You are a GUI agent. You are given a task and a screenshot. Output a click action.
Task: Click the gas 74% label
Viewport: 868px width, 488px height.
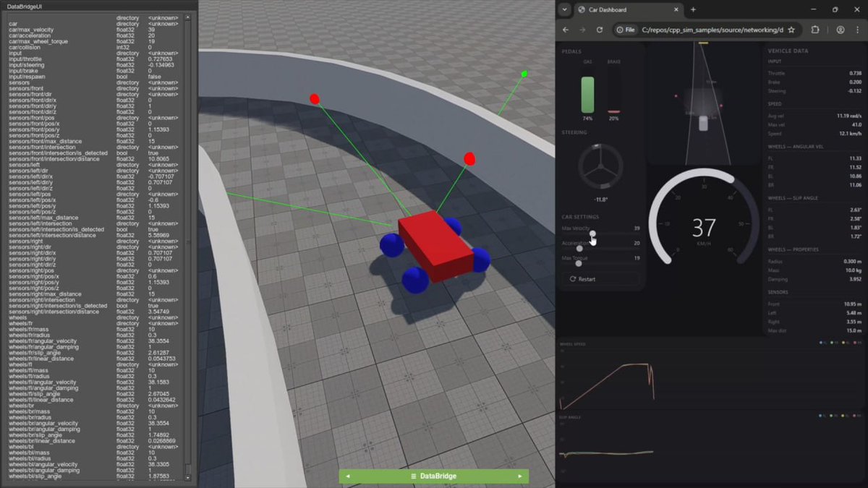point(587,118)
